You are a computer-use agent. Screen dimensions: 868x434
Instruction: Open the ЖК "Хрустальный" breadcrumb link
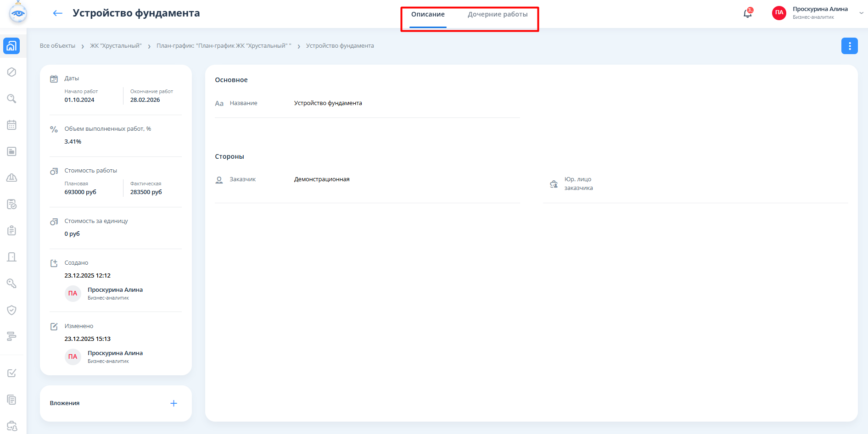[116, 46]
